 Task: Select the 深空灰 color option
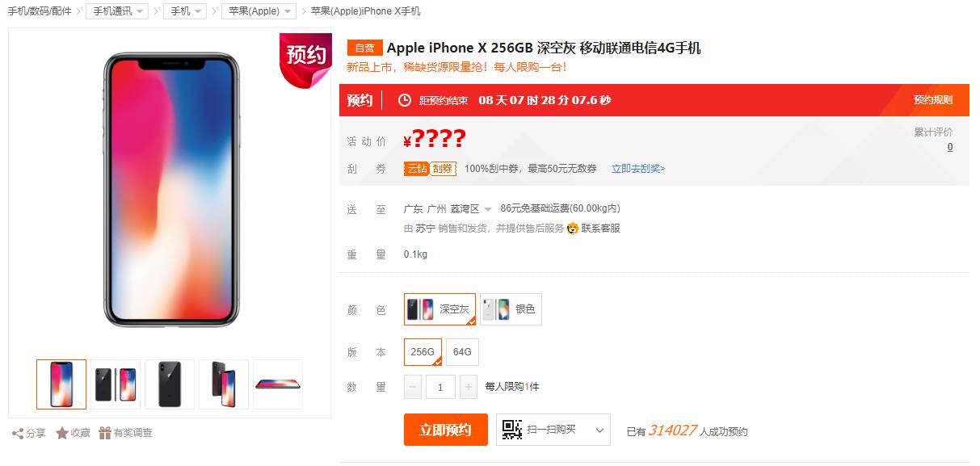click(x=440, y=309)
